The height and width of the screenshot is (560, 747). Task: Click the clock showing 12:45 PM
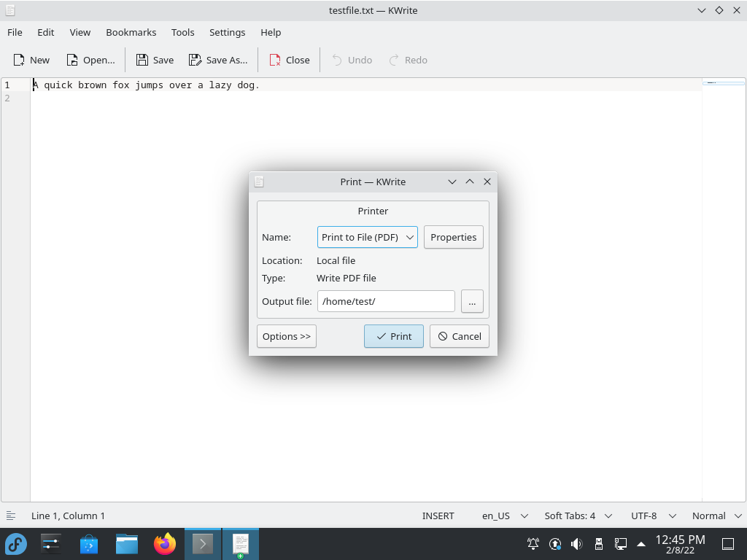point(680,540)
